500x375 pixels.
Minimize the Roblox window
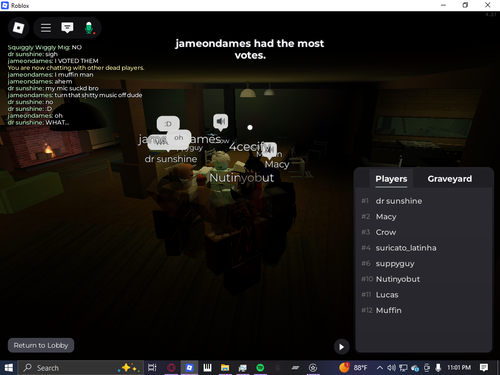click(443, 5)
